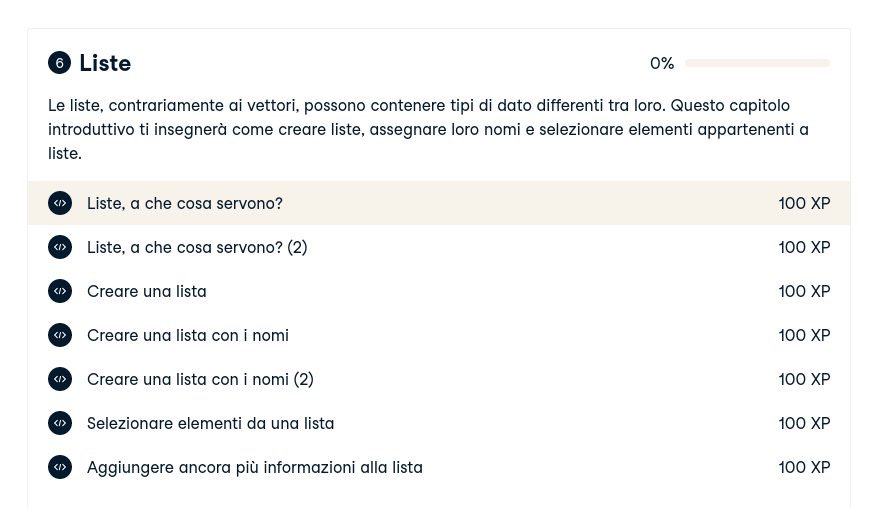Open exercise 'Liste, a che cosa servono?'

tap(185, 203)
